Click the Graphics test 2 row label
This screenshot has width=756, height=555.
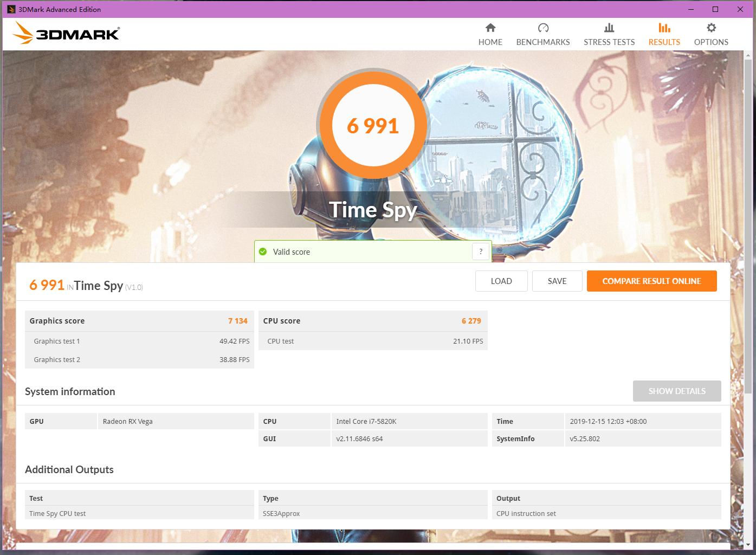pyautogui.click(x=57, y=359)
